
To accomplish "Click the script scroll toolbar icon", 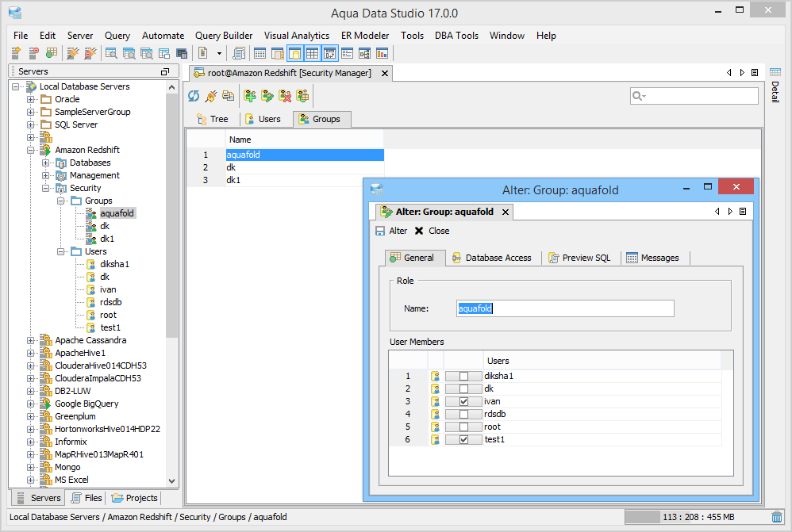I will tap(239, 53).
